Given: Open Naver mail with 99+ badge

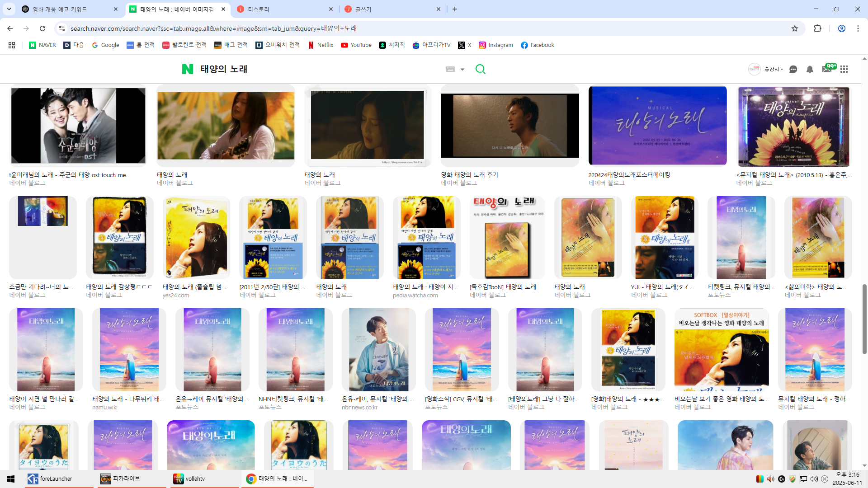Looking at the screenshot, I should pyautogui.click(x=827, y=69).
